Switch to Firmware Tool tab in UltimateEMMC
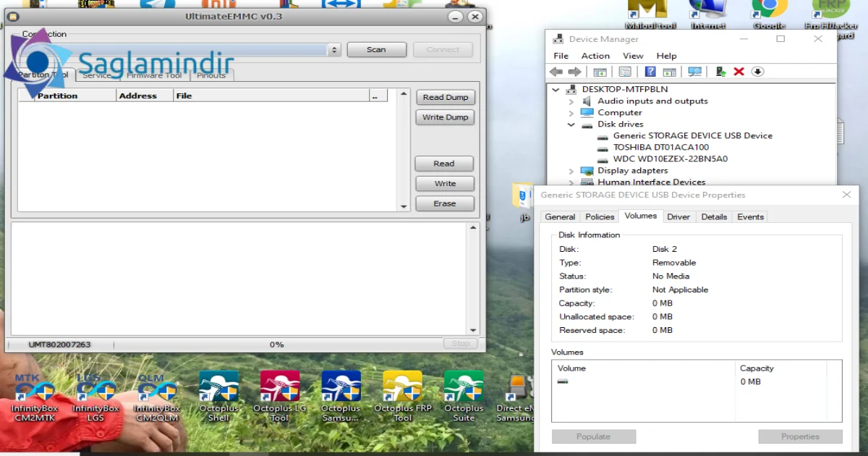This screenshot has width=868, height=456. tap(154, 75)
